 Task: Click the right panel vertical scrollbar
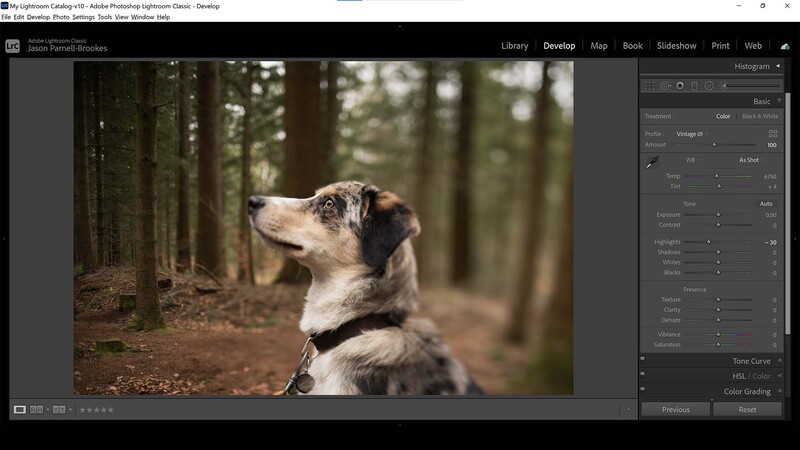tap(787, 213)
